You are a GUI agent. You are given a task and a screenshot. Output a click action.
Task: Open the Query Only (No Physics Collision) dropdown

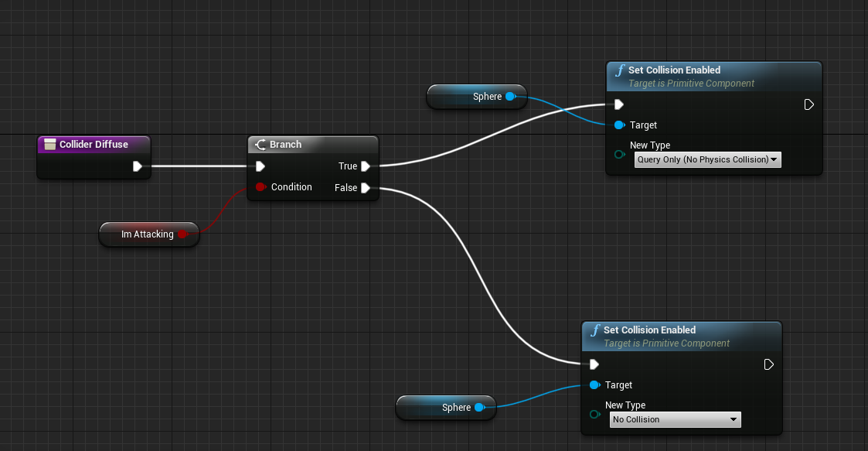coord(707,159)
